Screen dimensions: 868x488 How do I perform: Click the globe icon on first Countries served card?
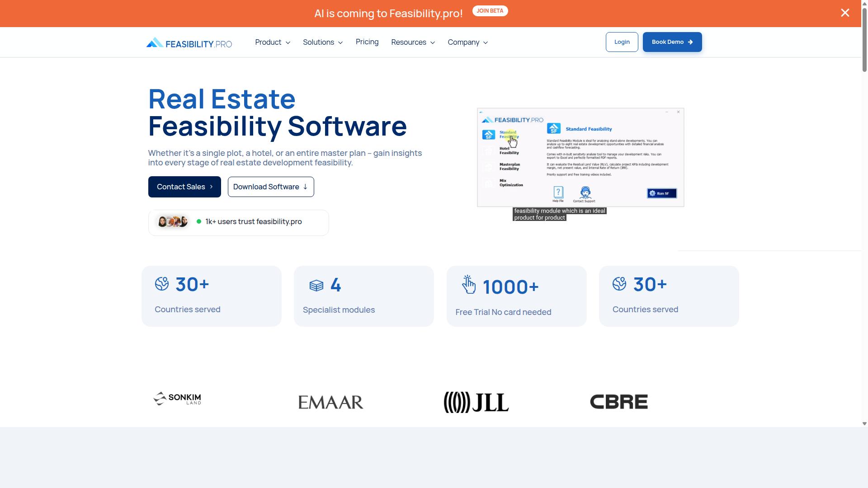click(x=162, y=284)
